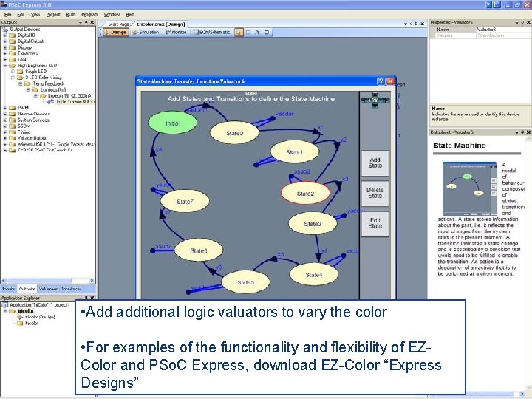Open the View menu

(35, 15)
